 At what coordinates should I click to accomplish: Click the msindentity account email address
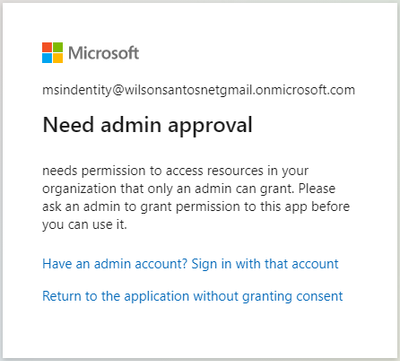[199, 90]
